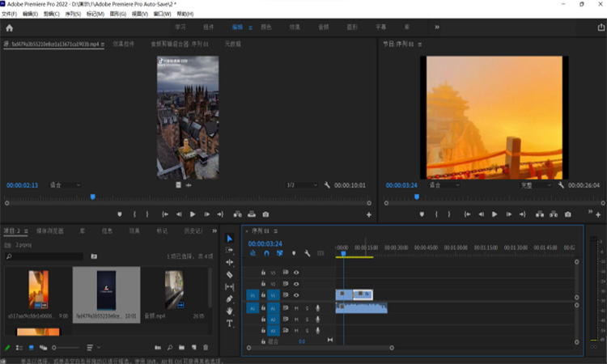The image size is (607, 364).
Task: Switch to the 颜色 workspace tab
Action: pyautogui.click(x=266, y=27)
